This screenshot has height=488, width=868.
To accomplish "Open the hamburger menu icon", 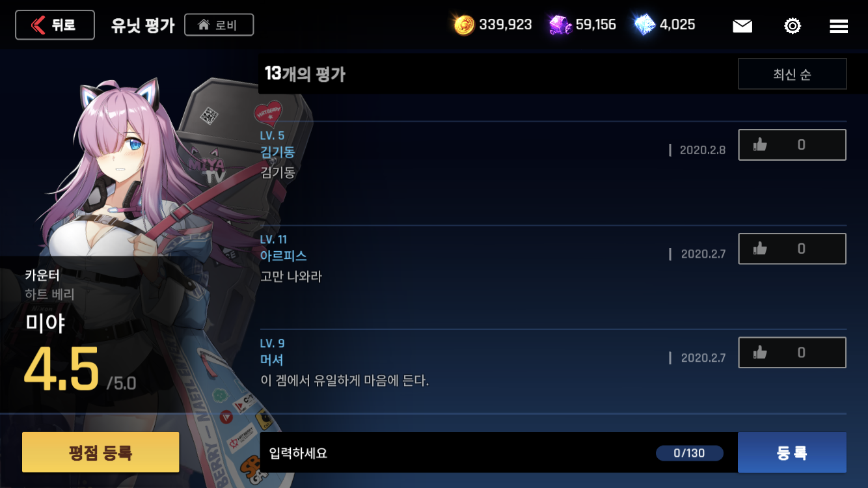I will [839, 26].
